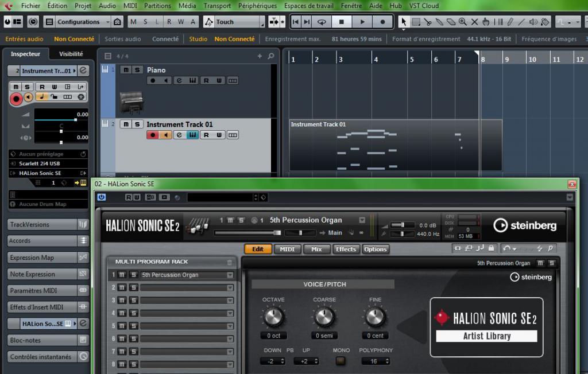Mute Instrument Track 01 in track list

coord(126,124)
